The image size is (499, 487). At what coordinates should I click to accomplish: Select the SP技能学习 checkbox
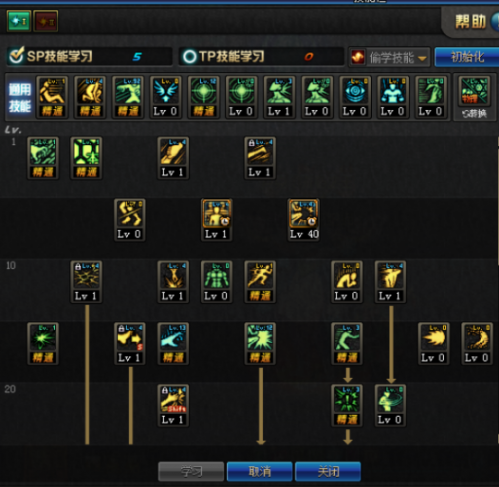point(16,56)
